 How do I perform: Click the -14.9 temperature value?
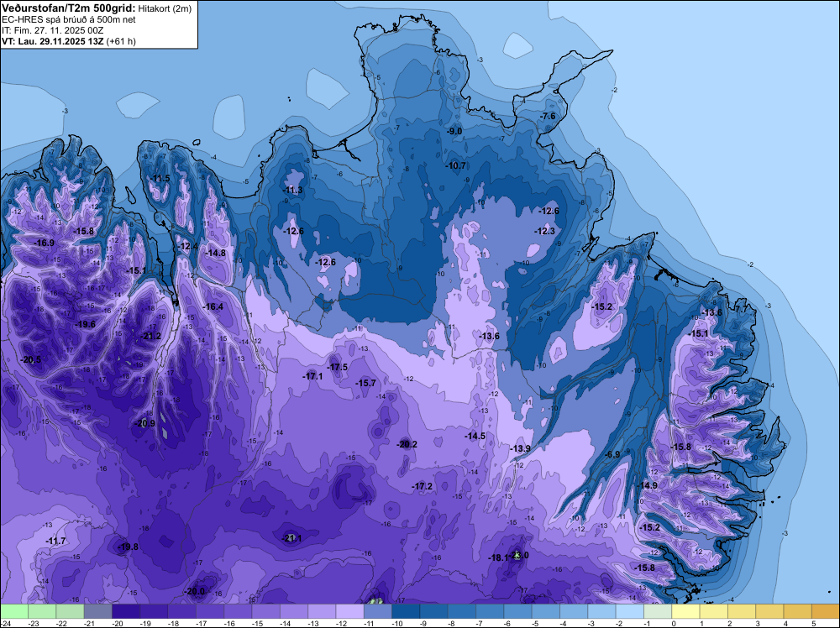[x=647, y=485]
